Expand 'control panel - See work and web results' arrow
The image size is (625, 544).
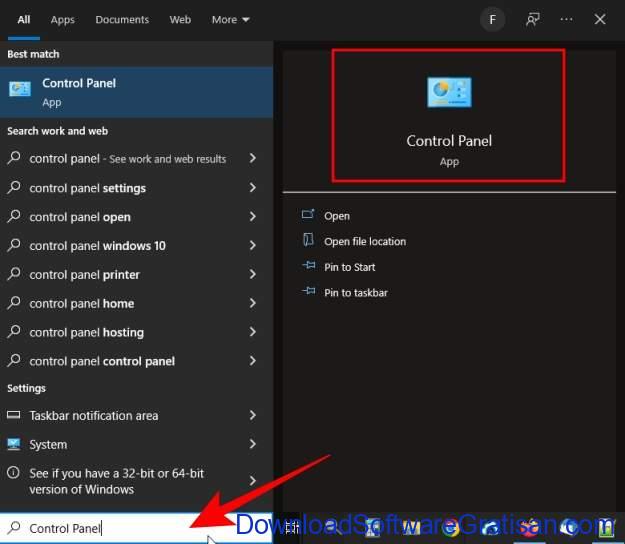253,158
